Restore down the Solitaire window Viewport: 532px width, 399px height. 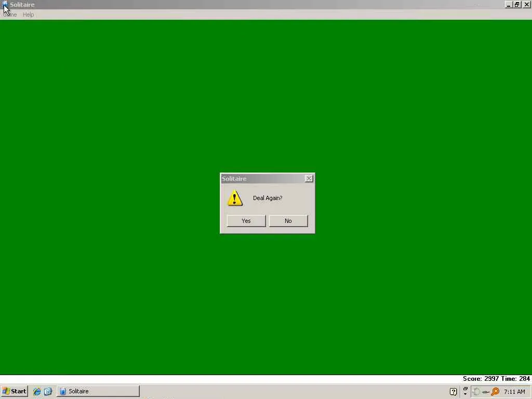tap(517, 4)
